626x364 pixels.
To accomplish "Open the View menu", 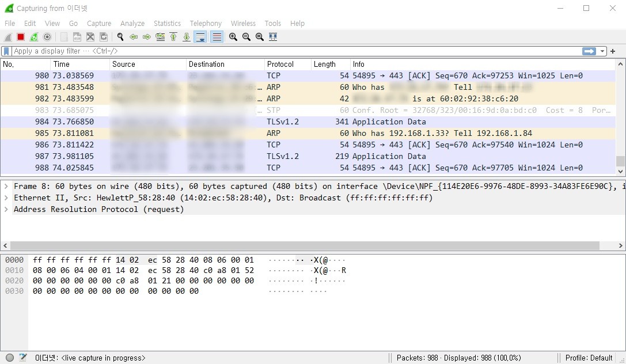I will (x=52, y=24).
